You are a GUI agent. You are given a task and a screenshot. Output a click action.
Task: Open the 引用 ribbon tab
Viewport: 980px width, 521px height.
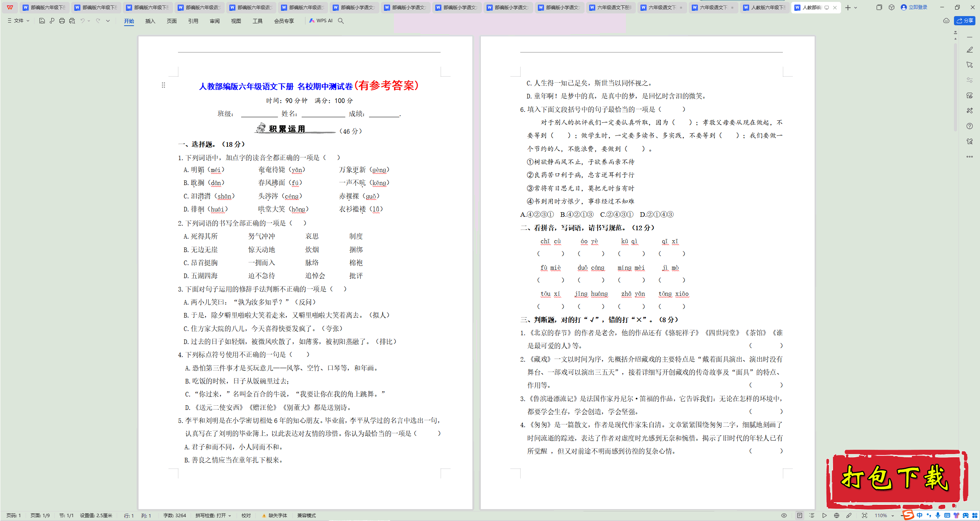tap(193, 21)
